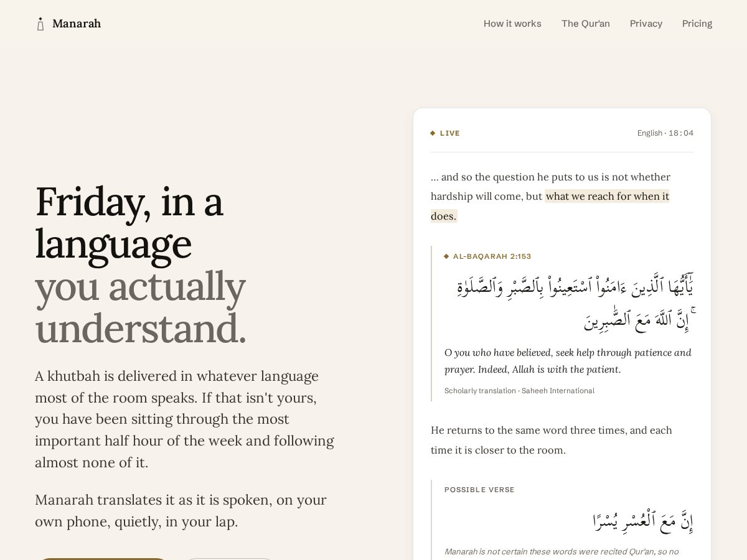Click the sentence 'Manarah translates it as it is spoken'
The width and height of the screenshot is (747, 560).
pos(181,511)
